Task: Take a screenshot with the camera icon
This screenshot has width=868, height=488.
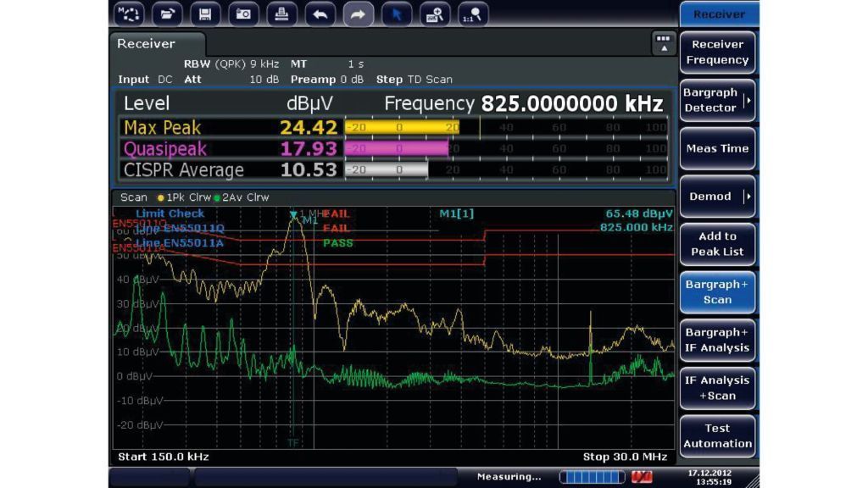Action: click(243, 14)
